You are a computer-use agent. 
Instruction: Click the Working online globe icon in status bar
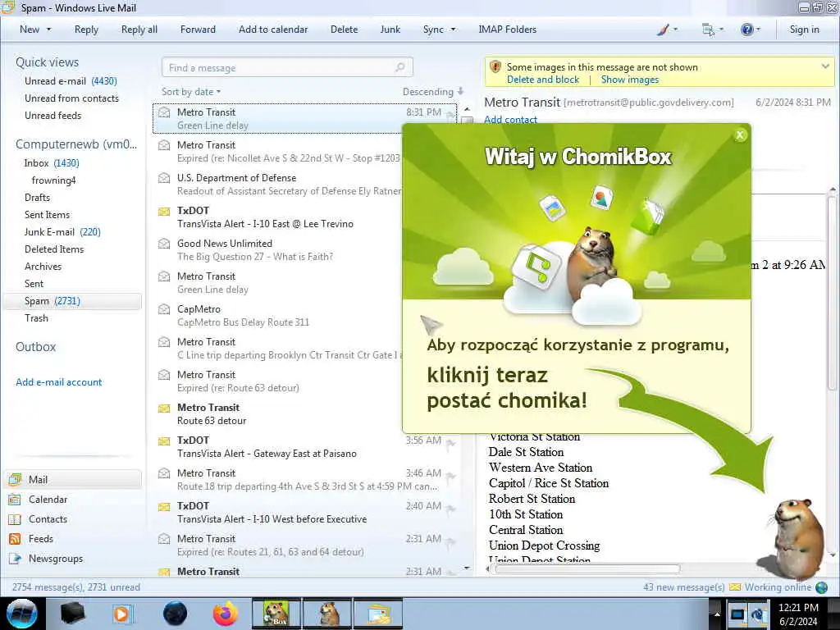[x=821, y=587]
